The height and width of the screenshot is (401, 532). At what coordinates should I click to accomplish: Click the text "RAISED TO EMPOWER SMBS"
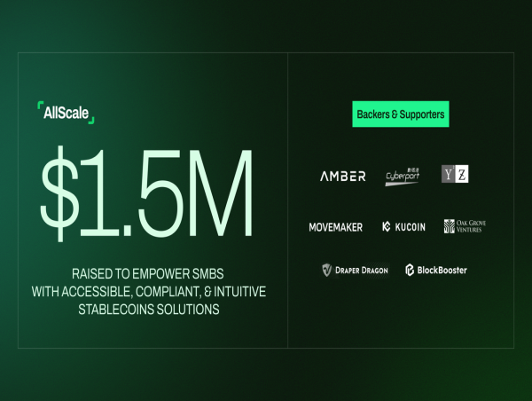[x=148, y=273]
